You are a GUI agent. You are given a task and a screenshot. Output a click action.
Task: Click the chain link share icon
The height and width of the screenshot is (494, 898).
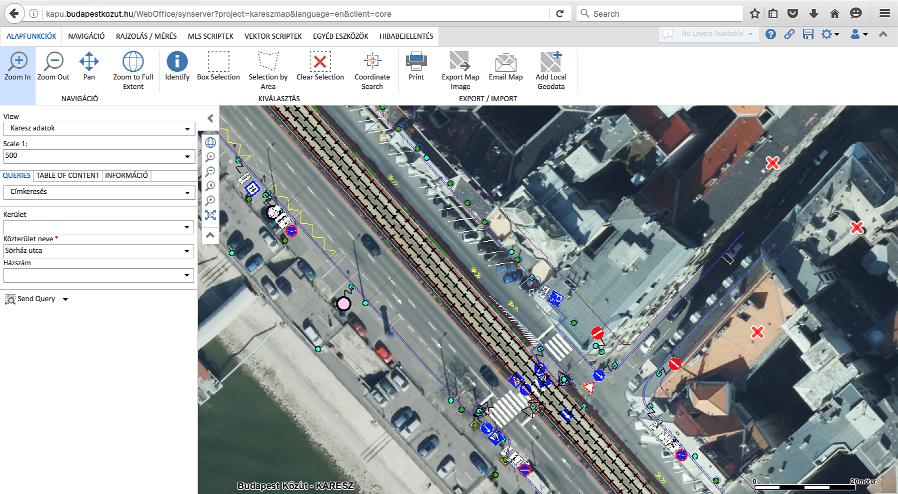tap(789, 34)
